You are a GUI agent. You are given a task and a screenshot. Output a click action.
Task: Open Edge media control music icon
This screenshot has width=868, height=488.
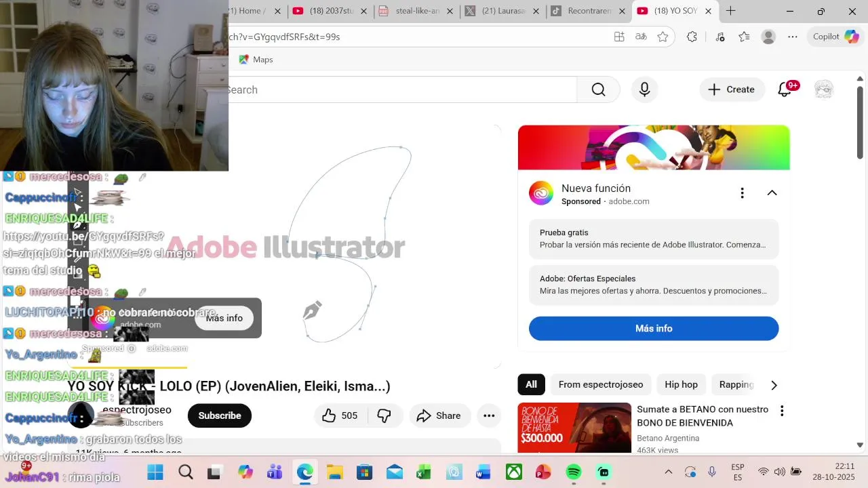pos(720,37)
